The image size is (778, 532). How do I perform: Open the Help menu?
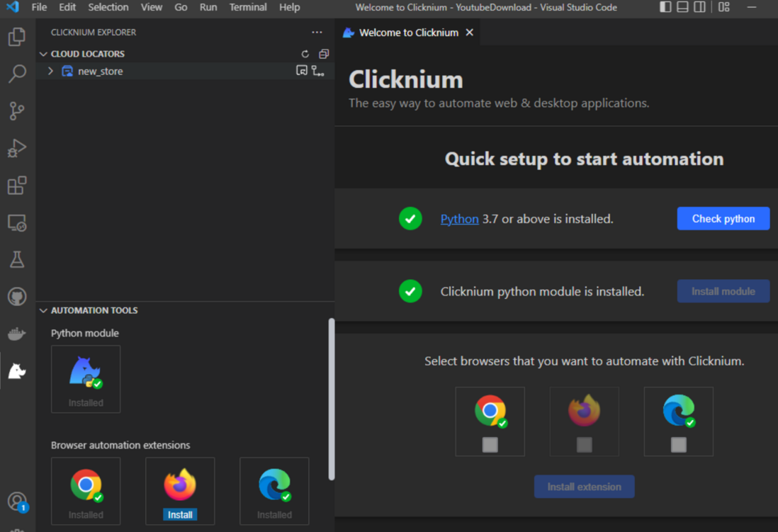pyautogui.click(x=289, y=7)
